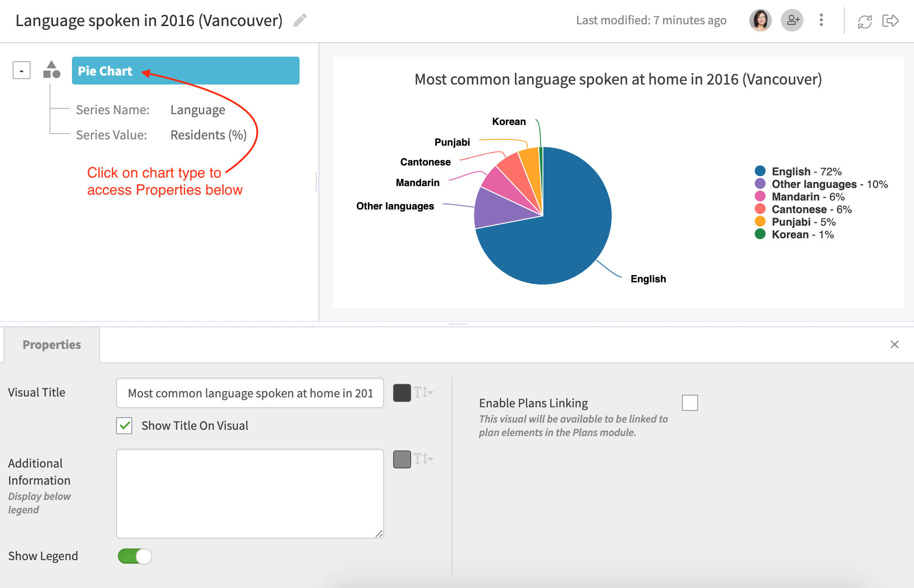Click the refresh/sync icon in the top toolbar
Screen dimensions: 914x588
pyautogui.click(x=865, y=20)
